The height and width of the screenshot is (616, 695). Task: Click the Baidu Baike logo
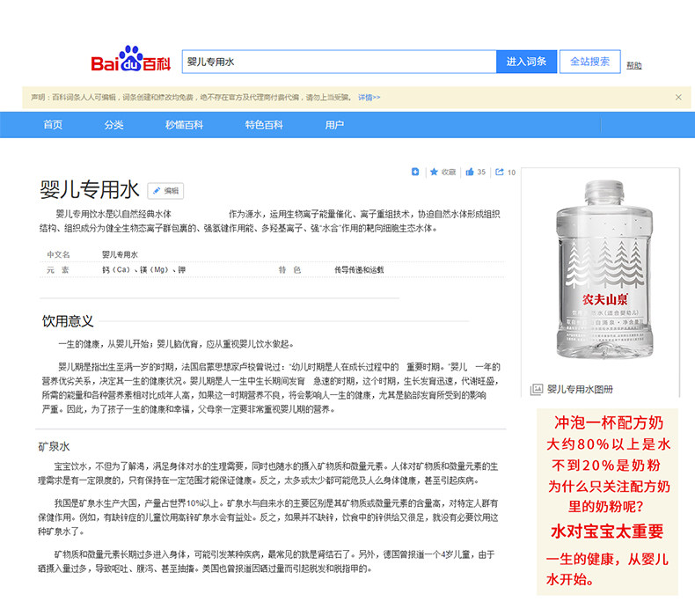tap(130, 59)
